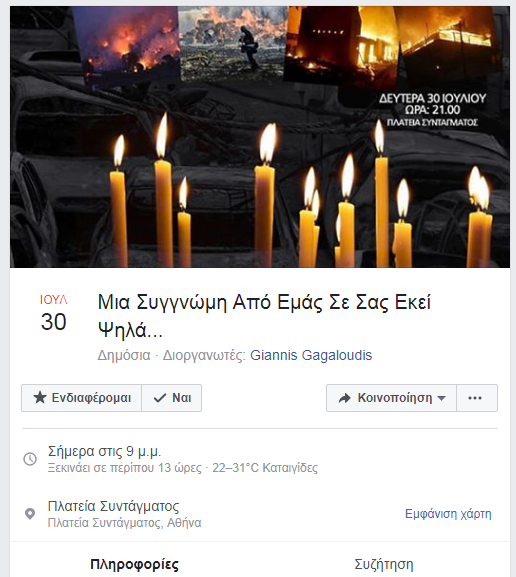The width and height of the screenshot is (516, 577).
Task: Click the star icon on Ενδιαφέρομαι
Action: pos(40,397)
